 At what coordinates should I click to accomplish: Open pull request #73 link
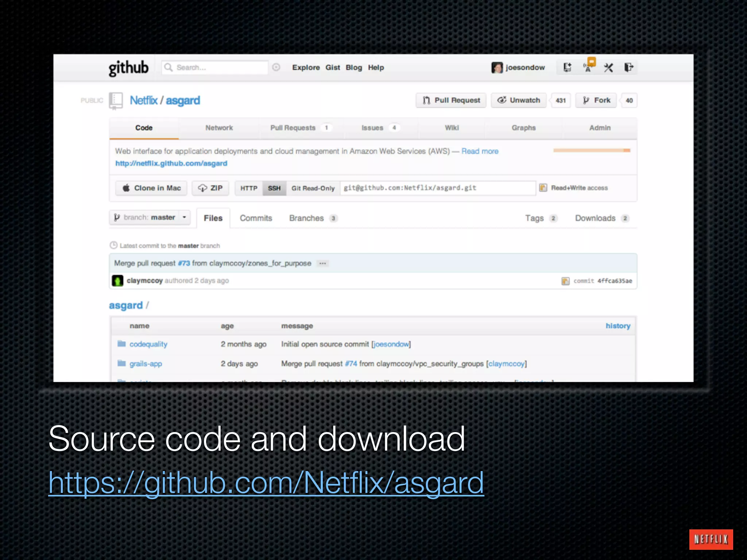click(x=184, y=263)
